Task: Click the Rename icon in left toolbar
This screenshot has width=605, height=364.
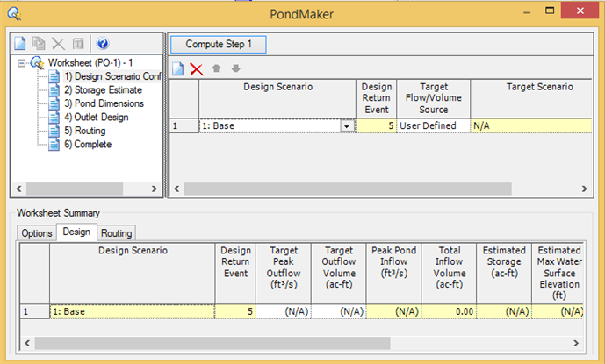Action: coord(78,44)
